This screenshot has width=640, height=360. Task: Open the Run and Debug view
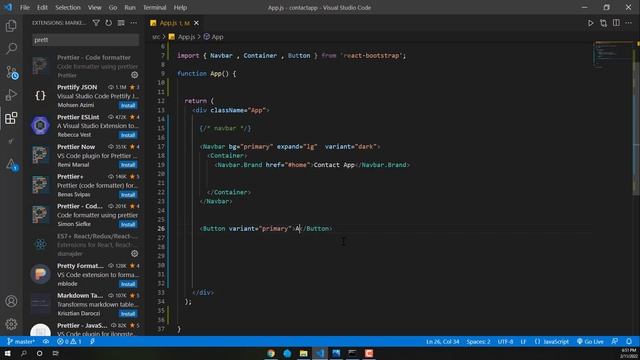(x=11, y=95)
